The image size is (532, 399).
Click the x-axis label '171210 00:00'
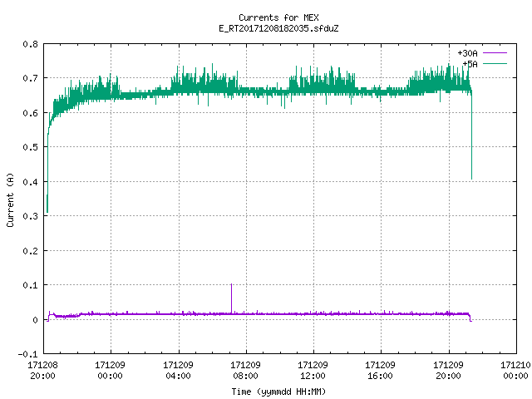515,370
